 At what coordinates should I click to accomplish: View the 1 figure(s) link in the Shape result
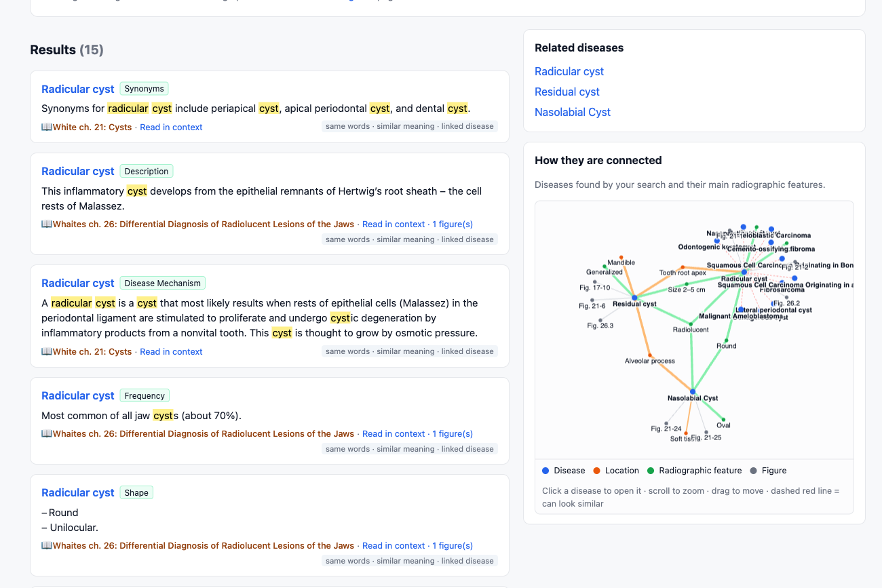coord(453,545)
